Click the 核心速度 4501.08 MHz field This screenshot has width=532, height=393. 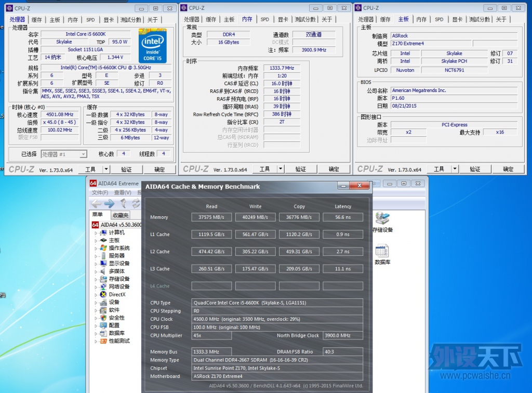[60, 114]
